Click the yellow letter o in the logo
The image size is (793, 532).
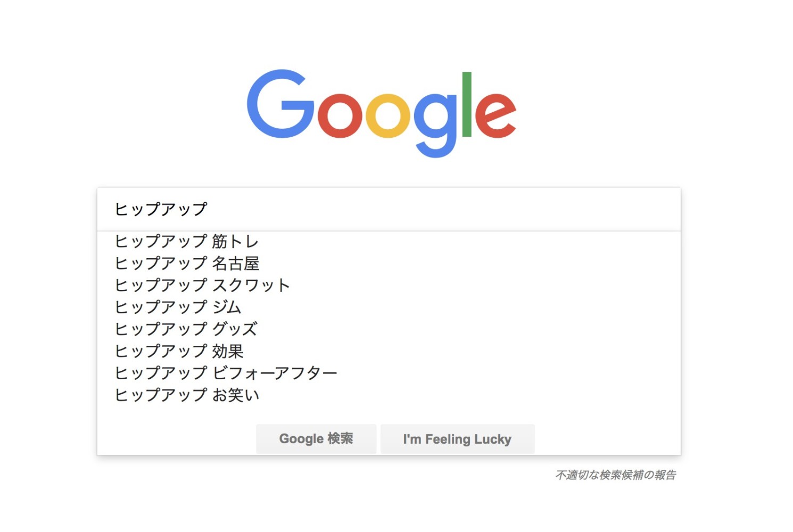point(387,115)
